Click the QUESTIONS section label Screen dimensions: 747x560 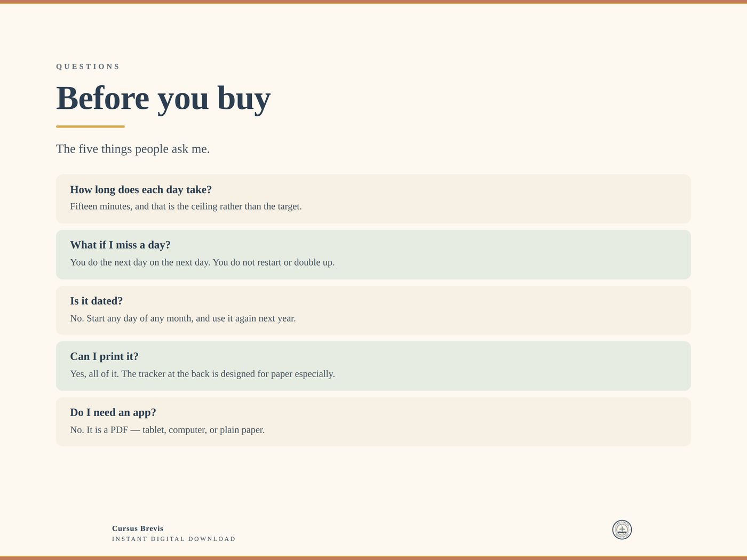pyautogui.click(x=88, y=67)
